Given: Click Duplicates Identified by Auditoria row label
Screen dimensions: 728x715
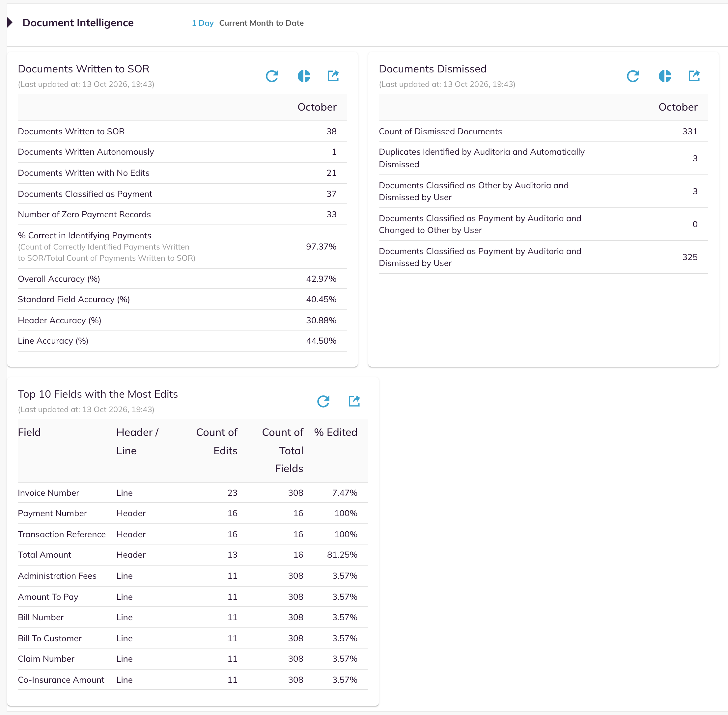Looking at the screenshot, I should coord(482,158).
